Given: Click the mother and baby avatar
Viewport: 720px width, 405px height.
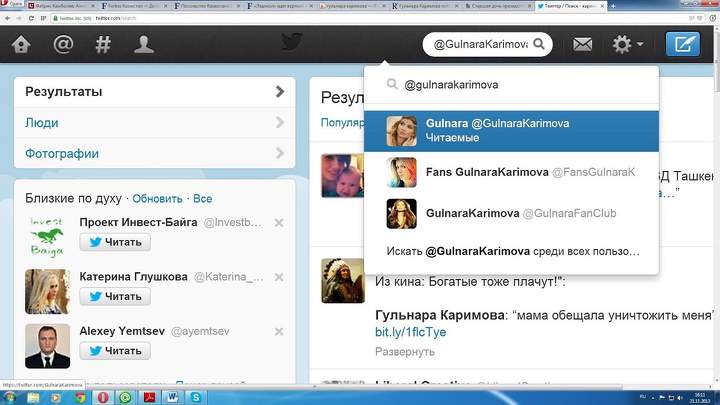Looking at the screenshot, I should pos(343,176).
